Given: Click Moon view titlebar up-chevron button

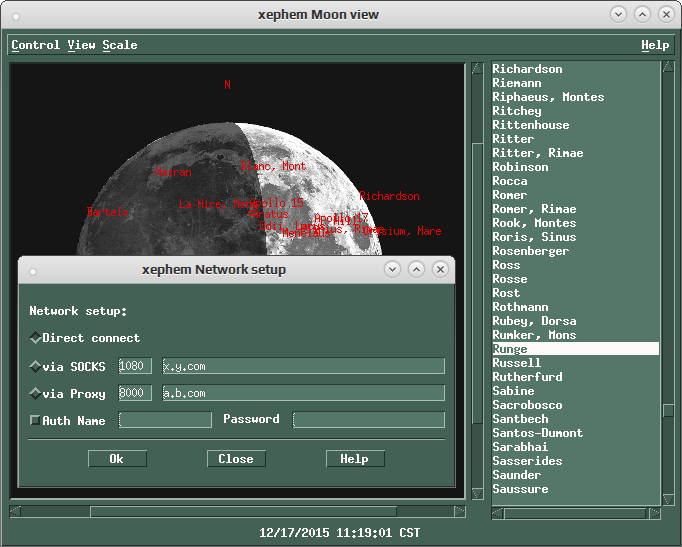Looking at the screenshot, I should point(642,14).
